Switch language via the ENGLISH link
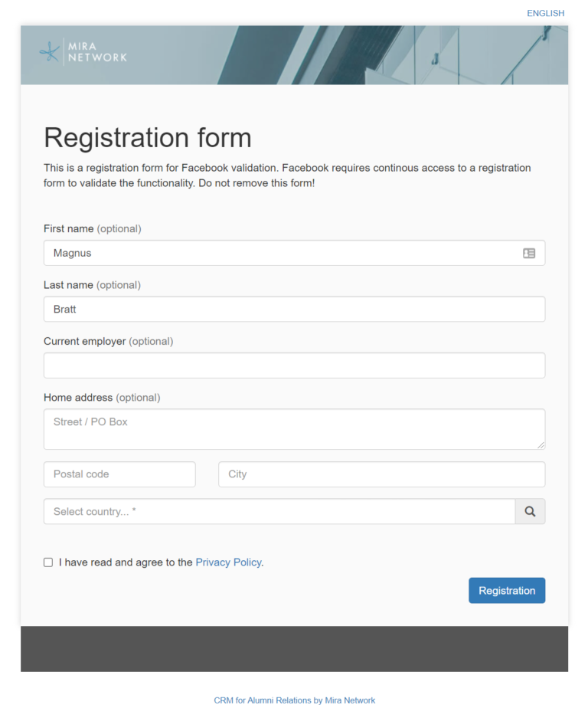Image resolution: width=588 pixels, height=718 pixels. pyautogui.click(x=545, y=13)
